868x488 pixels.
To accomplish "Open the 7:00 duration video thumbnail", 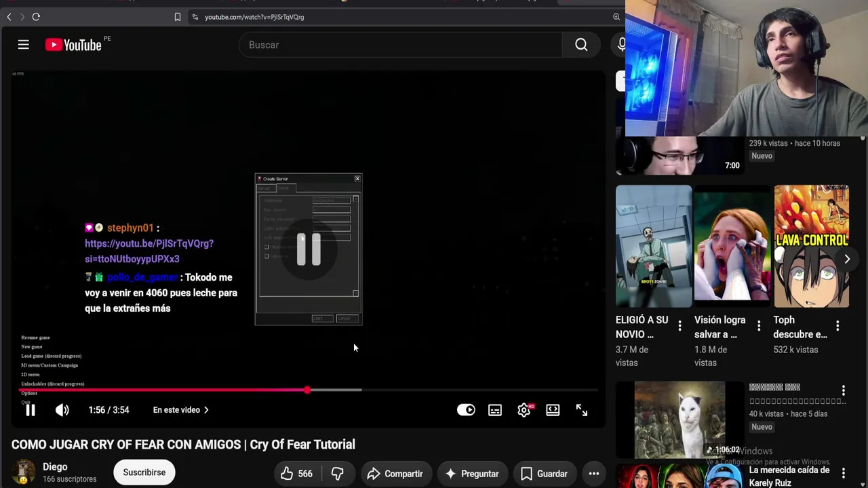I will [679, 156].
